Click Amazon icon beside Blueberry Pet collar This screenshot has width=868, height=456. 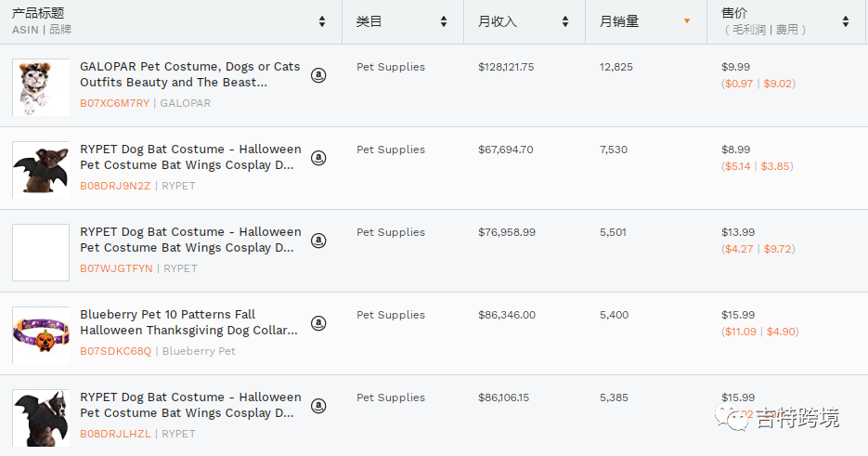coord(318,323)
